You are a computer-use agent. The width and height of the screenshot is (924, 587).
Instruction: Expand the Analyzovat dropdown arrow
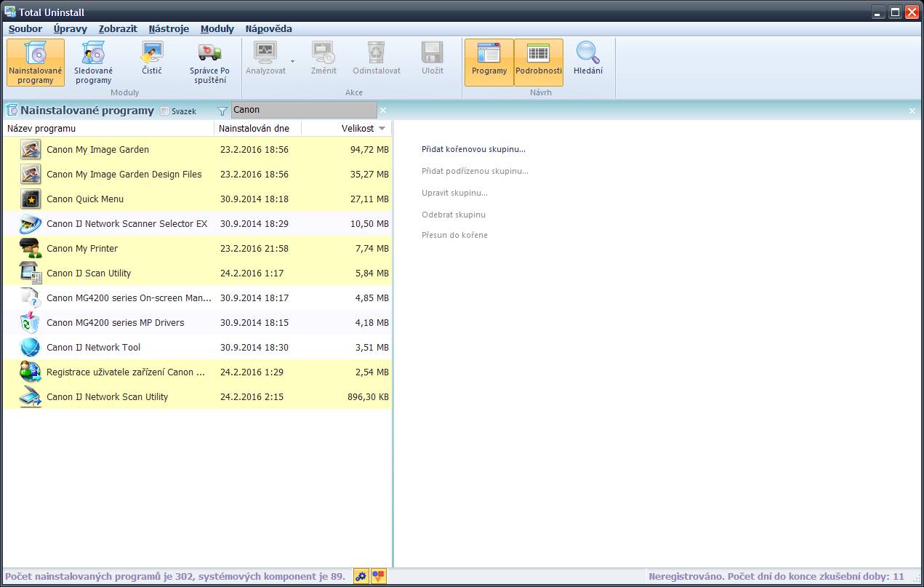pyautogui.click(x=292, y=62)
